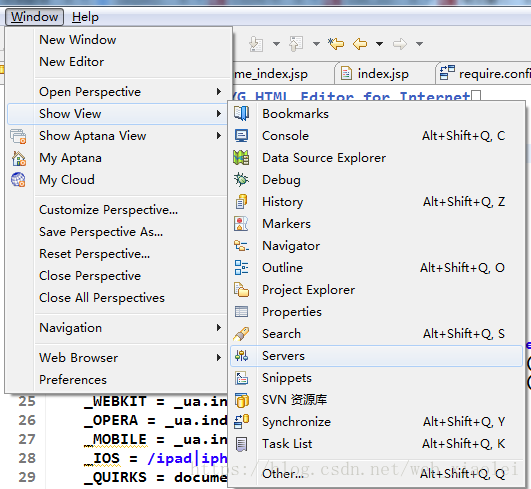Click the Data Source Explorer icon
Screen dimensions: 531x489
click(241, 158)
